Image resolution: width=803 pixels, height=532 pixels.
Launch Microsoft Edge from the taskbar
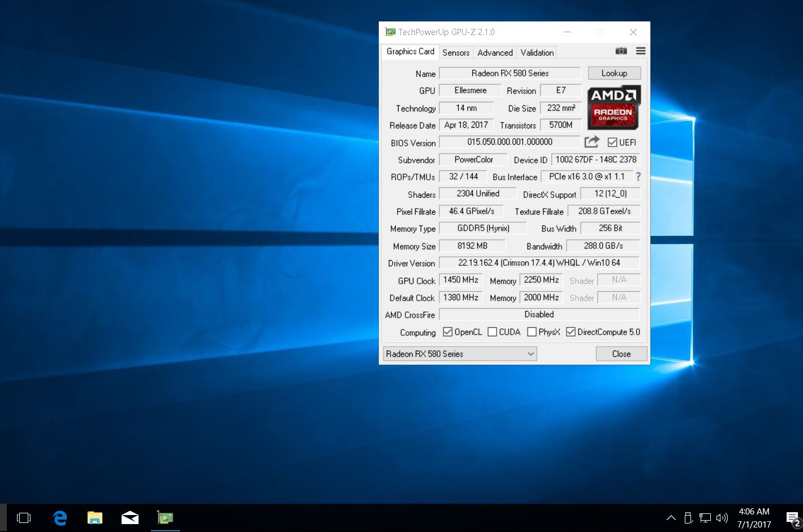[x=60, y=517]
